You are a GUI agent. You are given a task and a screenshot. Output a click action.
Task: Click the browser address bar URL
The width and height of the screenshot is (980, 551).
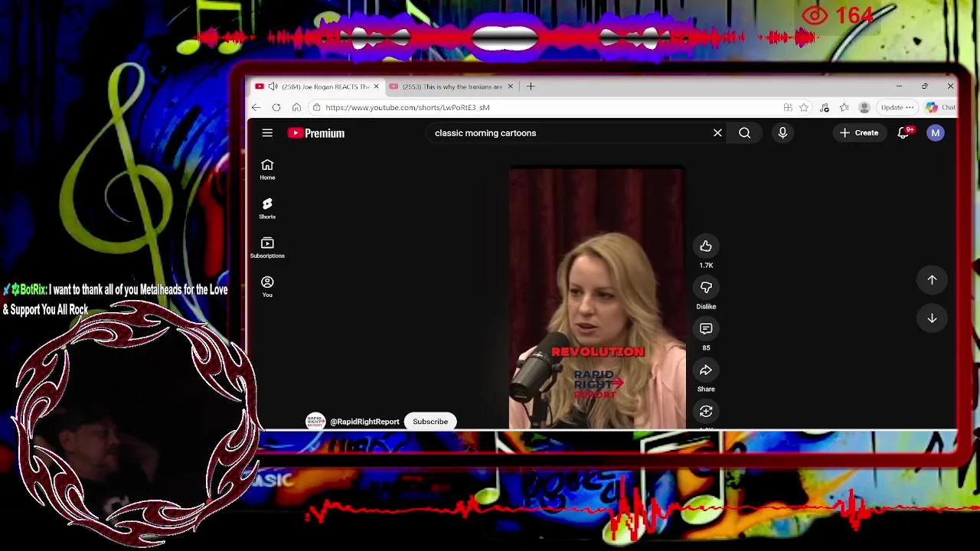[x=407, y=108]
